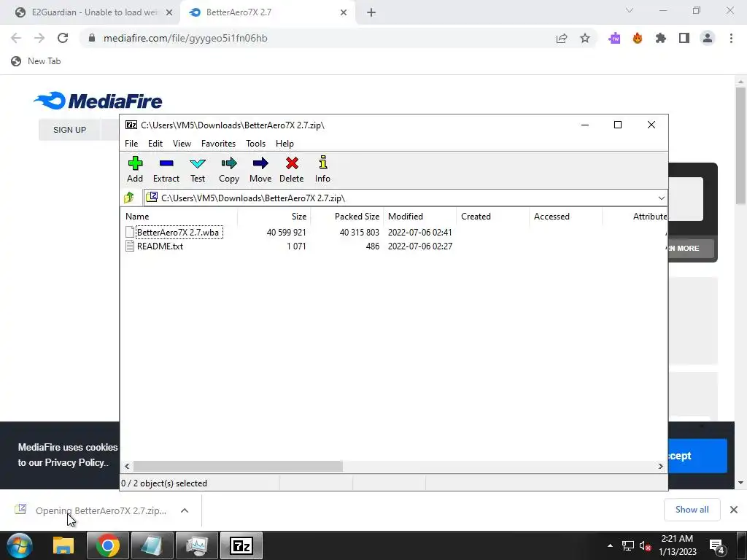Image resolution: width=747 pixels, height=560 pixels.
Task: Open the View menu in 7-Zip
Action: (x=182, y=144)
